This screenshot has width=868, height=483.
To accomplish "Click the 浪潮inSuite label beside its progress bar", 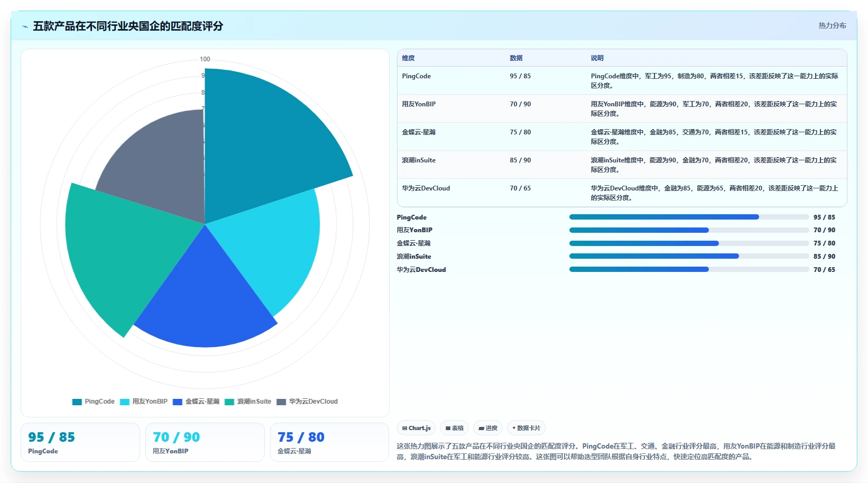I will [414, 257].
